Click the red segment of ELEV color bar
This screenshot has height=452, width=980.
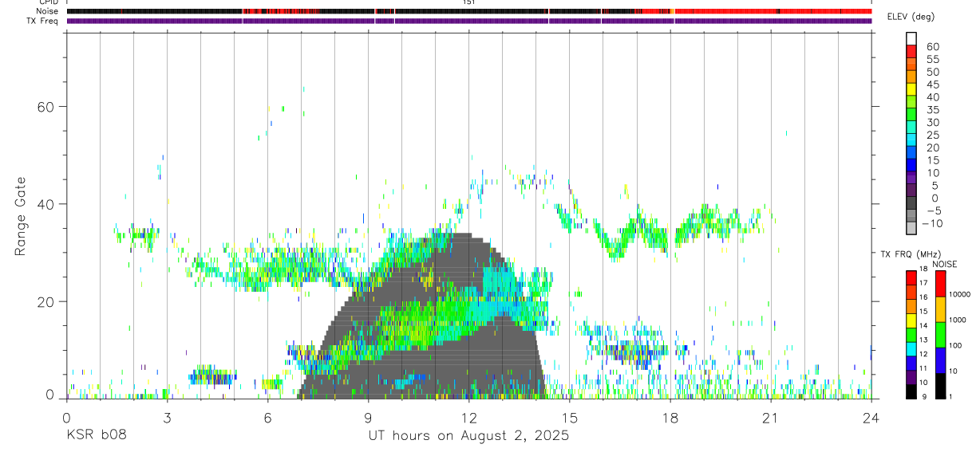click(x=911, y=51)
